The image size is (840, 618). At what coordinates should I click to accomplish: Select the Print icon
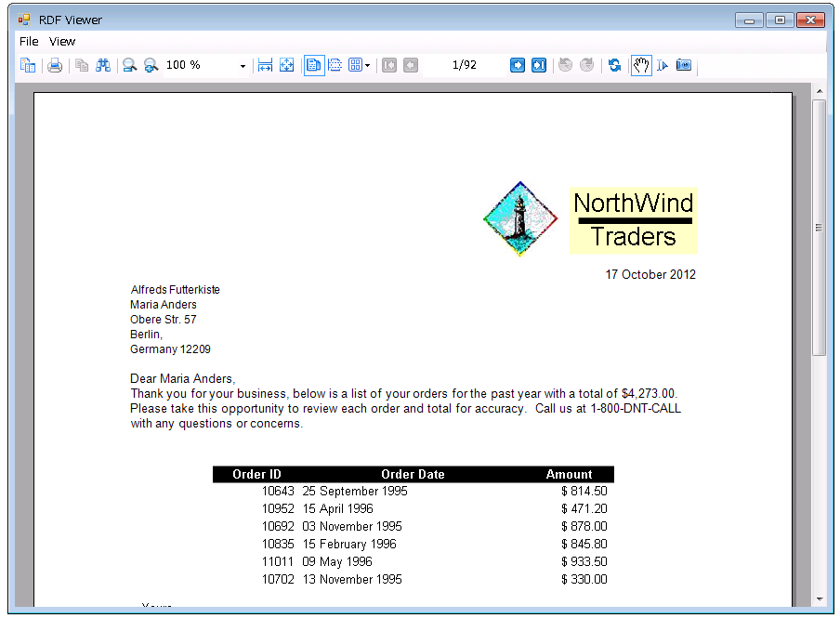55,65
